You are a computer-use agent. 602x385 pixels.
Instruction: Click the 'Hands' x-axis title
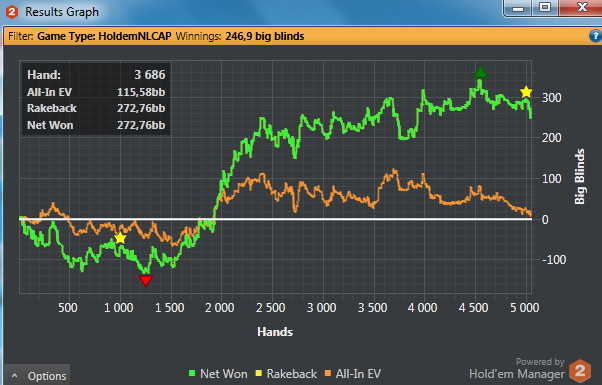point(275,332)
